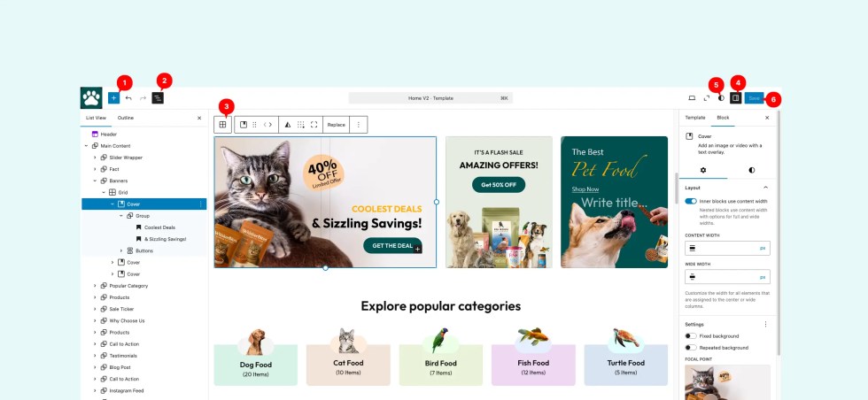Toggle the document overview list view icon
868x400 pixels.
(158, 98)
